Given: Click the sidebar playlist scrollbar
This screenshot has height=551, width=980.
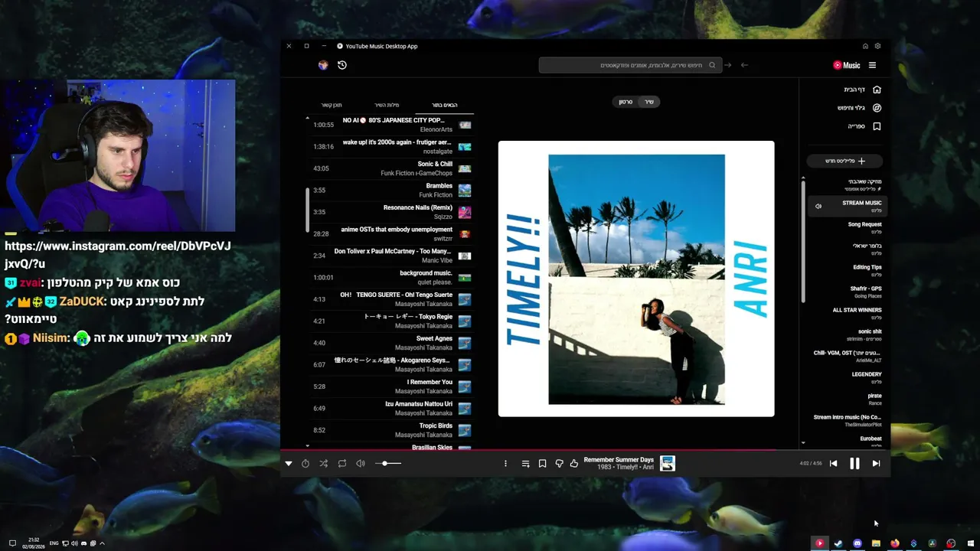Looking at the screenshot, I should point(803,241).
